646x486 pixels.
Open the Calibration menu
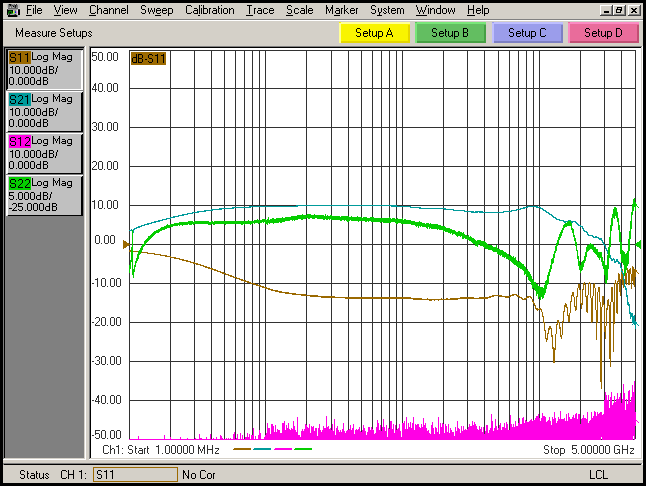pyautogui.click(x=210, y=10)
